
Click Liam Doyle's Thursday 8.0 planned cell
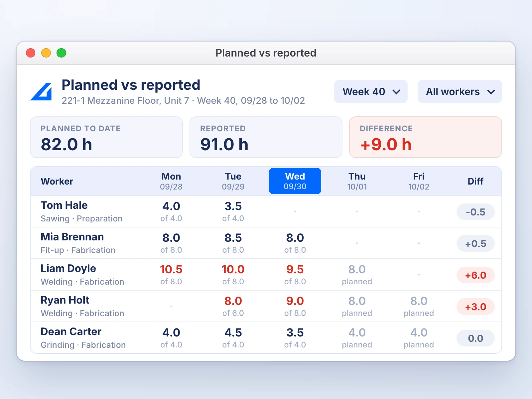(x=357, y=275)
